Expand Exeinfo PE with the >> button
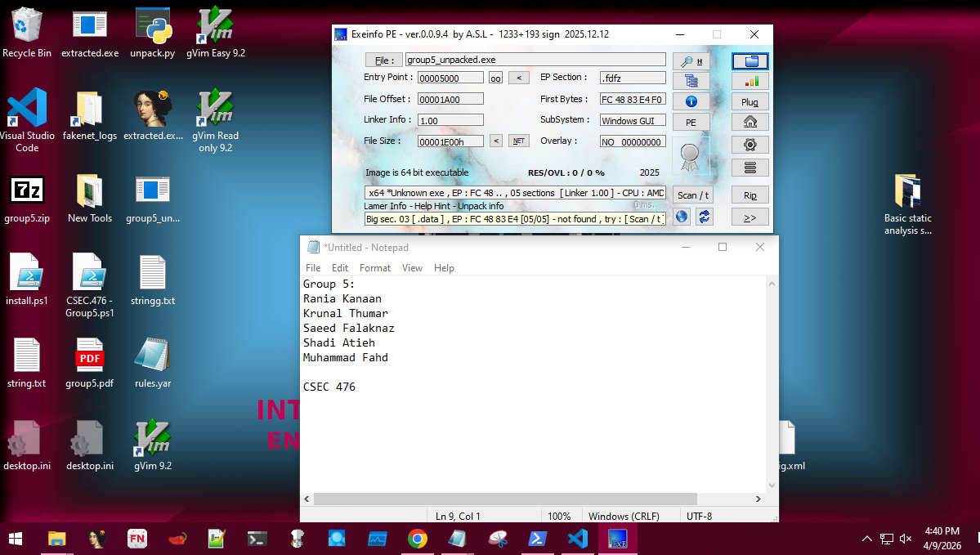 (750, 217)
